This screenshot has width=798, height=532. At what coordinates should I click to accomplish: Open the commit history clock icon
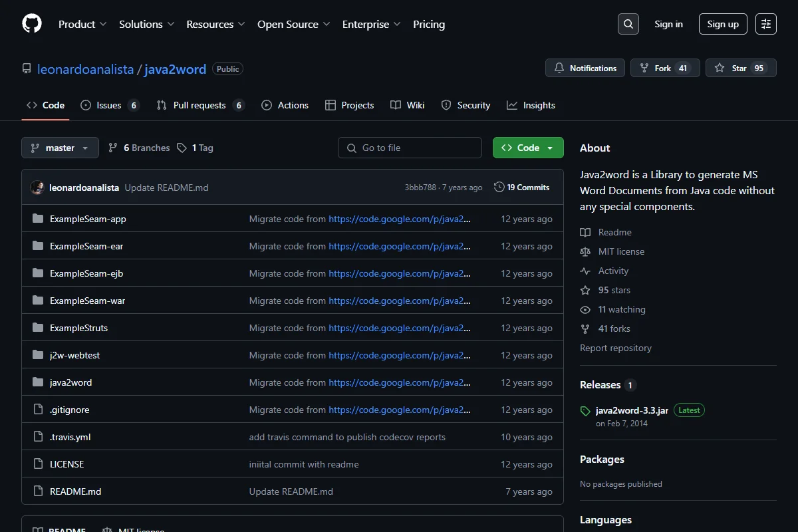499,188
